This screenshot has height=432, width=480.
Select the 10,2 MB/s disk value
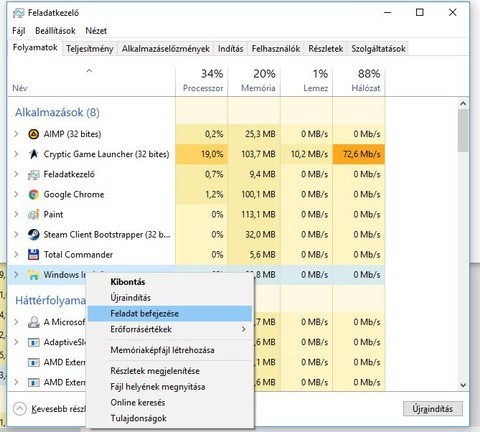(x=307, y=154)
